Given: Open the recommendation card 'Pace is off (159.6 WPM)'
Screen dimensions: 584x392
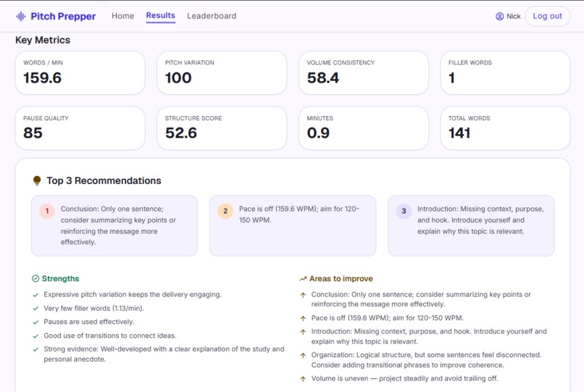Looking at the screenshot, I should tap(293, 226).
